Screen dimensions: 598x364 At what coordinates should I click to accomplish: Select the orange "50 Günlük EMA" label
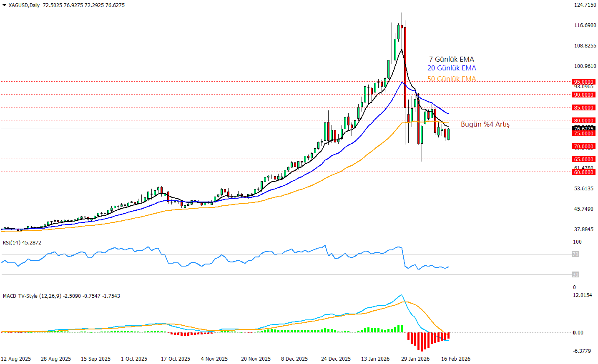[451, 79]
